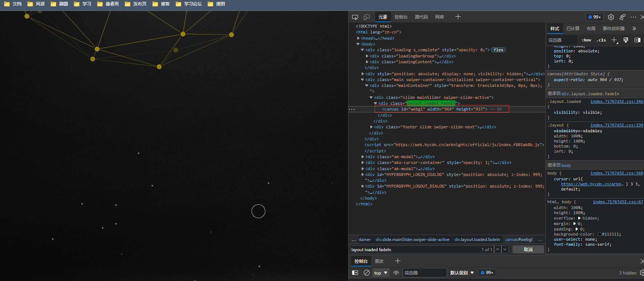Select canvas#webgl breadcrumb
Viewport: 644px width, 281px height.
pyautogui.click(x=519, y=240)
